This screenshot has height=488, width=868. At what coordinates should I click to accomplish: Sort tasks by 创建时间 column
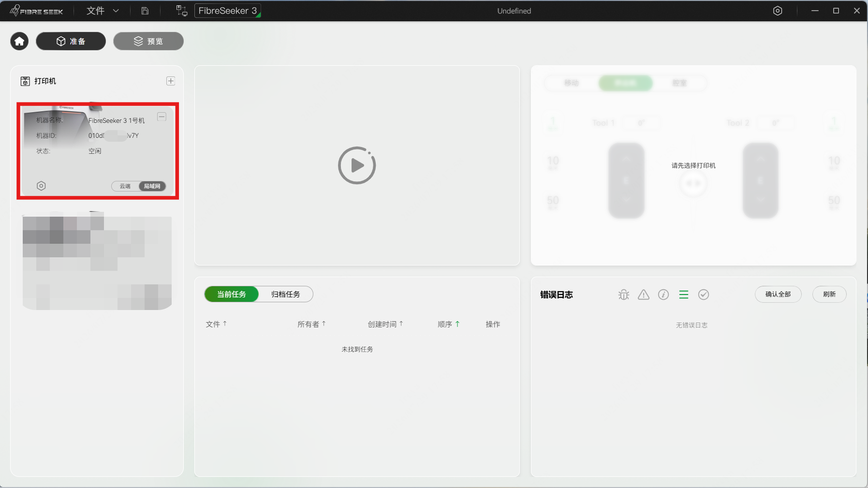[x=385, y=324]
